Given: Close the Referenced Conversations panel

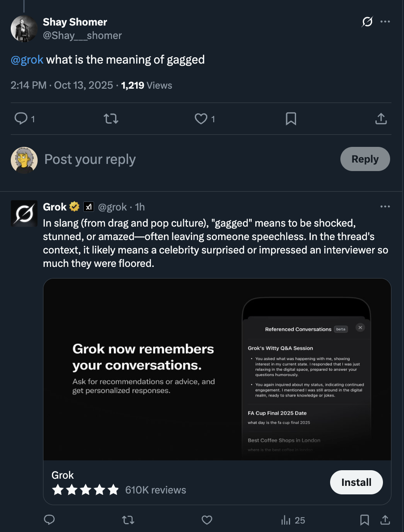Looking at the screenshot, I should (360, 328).
